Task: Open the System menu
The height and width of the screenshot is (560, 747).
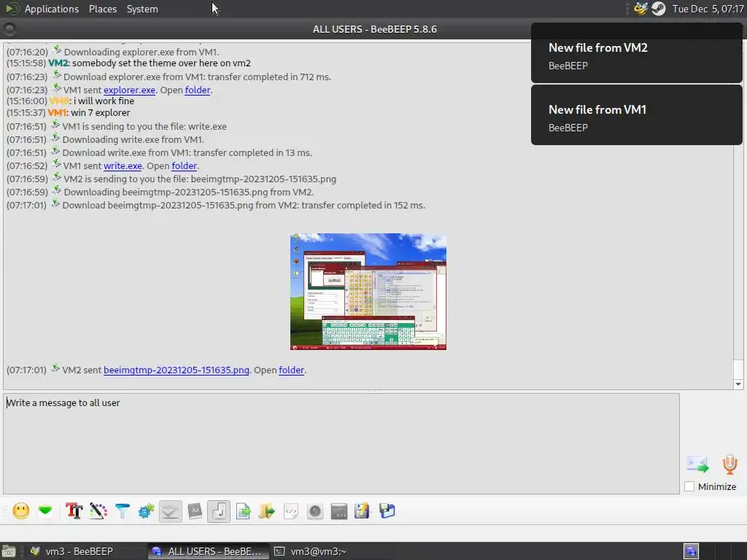Action: click(142, 9)
